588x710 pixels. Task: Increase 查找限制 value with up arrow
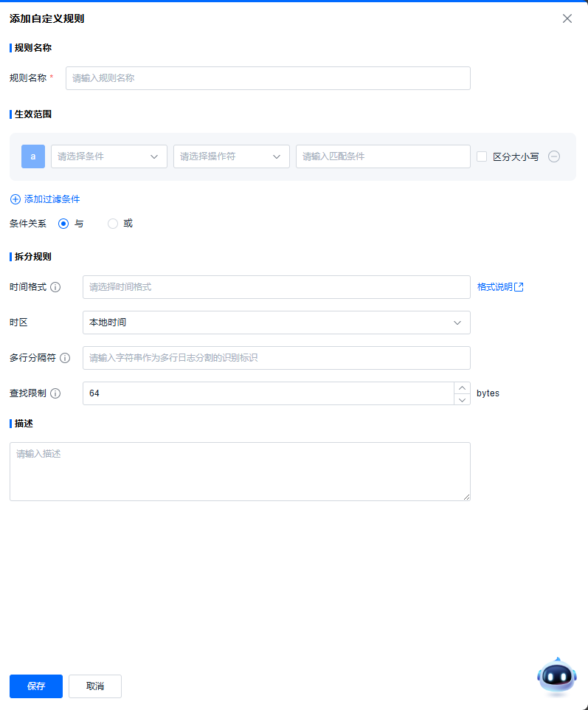click(462, 387)
